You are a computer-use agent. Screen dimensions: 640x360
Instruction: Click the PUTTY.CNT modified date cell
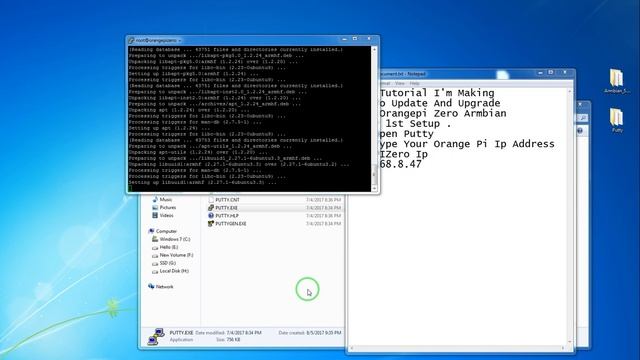tap(323, 200)
